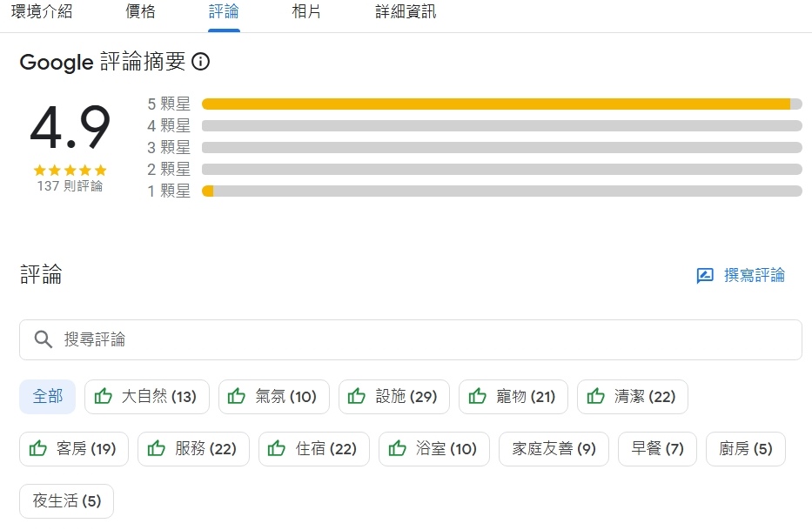Click thumbs-up icon on 服務 chip
Image resolution: width=812 pixels, height=530 pixels.
tap(157, 449)
